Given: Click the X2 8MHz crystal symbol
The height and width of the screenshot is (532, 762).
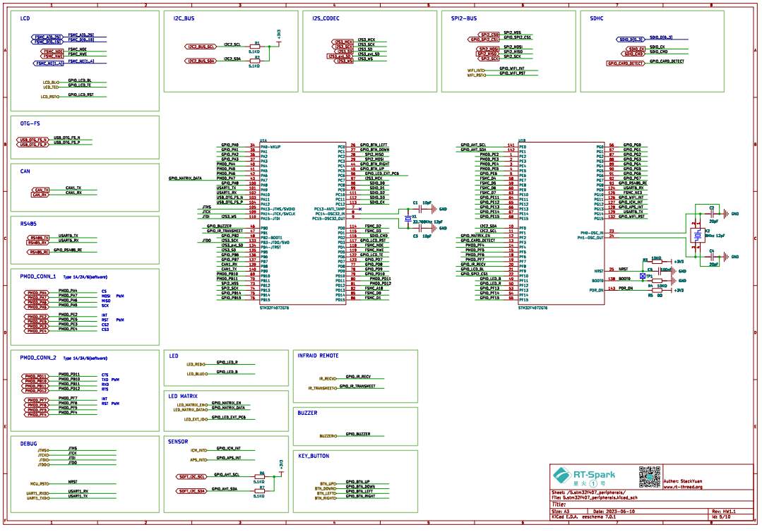Looking at the screenshot, I should point(697,236).
